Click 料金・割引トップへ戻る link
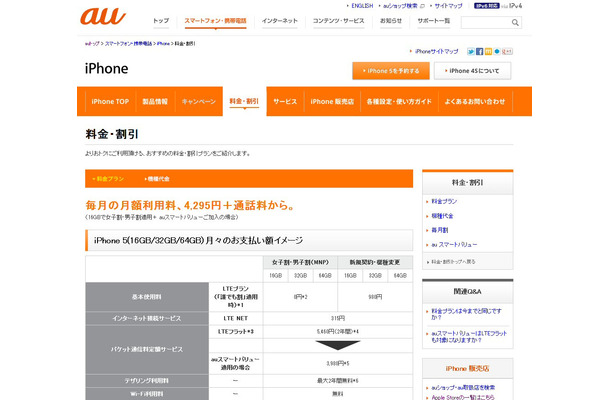 (x=453, y=262)
